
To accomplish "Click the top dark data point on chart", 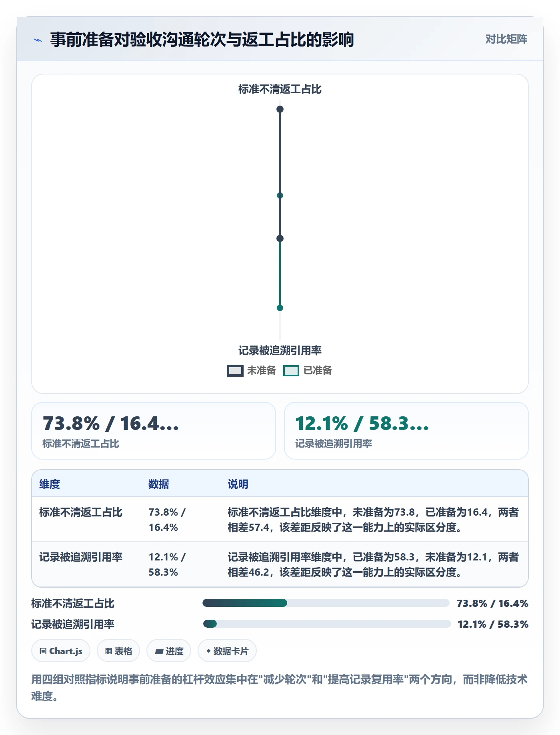I will [280, 109].
